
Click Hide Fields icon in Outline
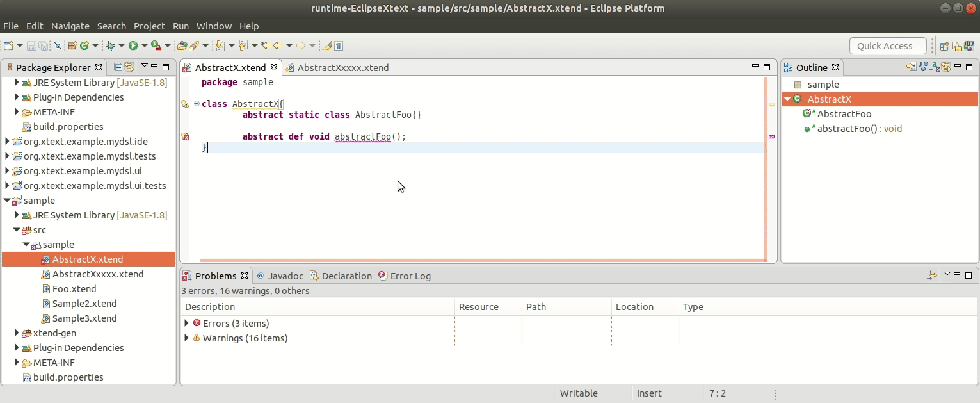[924, 67]
